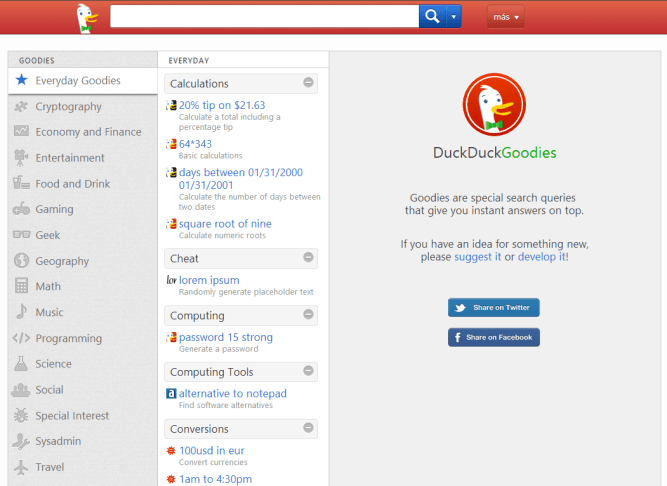The image size is (667, 486).
Task: Open the 'más' dropdown menu
Action: (x=506, y=17)
